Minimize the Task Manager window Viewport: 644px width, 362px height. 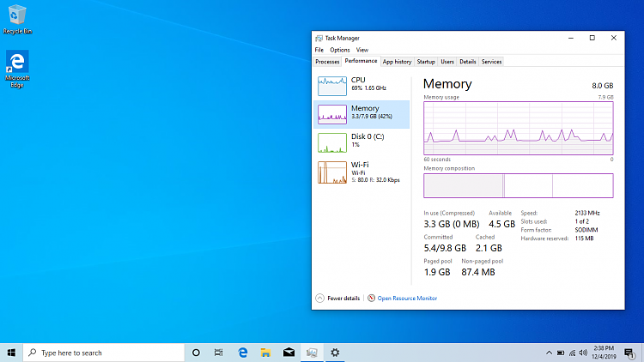point(571,38)
